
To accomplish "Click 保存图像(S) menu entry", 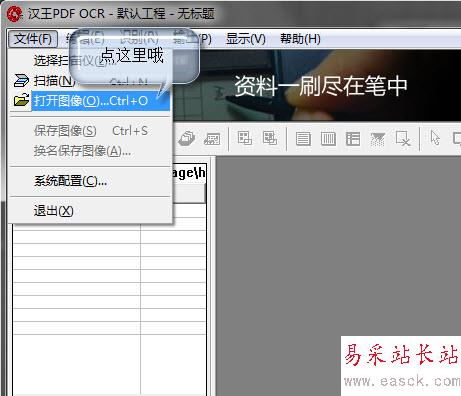I will [x=90, y=131].
